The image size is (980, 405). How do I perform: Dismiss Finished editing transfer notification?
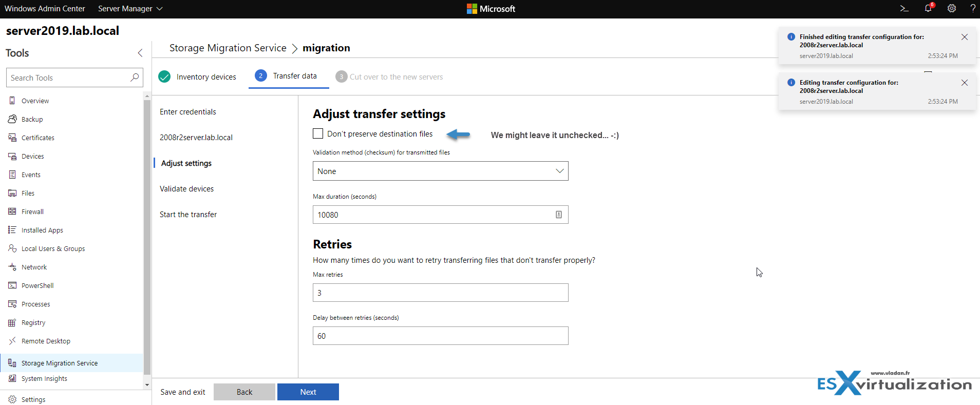(965, 37)
